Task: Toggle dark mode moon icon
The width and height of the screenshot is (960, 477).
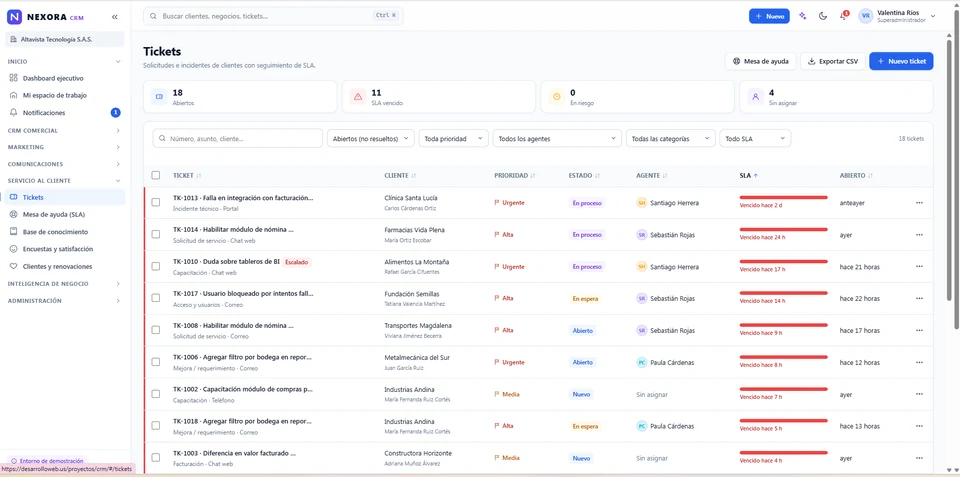Action: [x=823, y=17]
